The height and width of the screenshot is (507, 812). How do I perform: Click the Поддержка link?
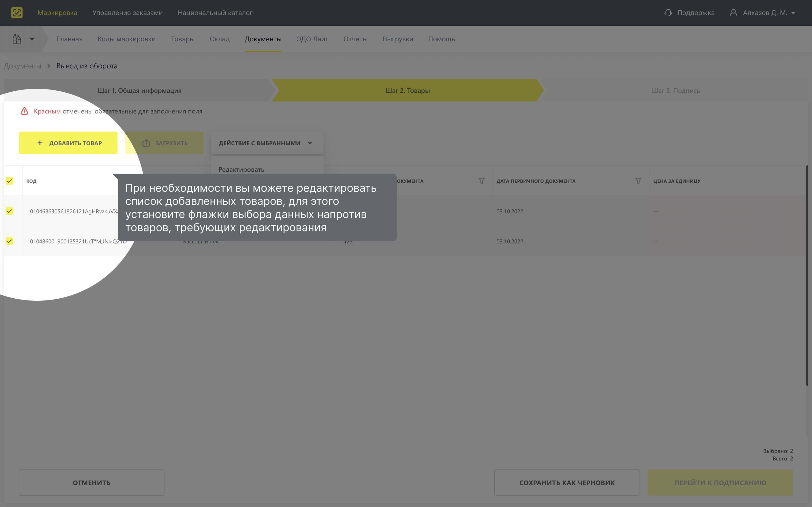(696, 13)
